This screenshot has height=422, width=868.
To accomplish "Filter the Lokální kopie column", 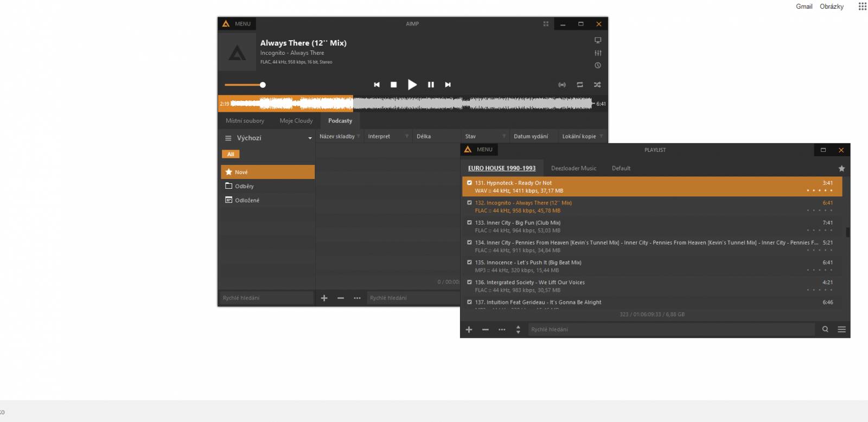I will (x=601, y=136).
